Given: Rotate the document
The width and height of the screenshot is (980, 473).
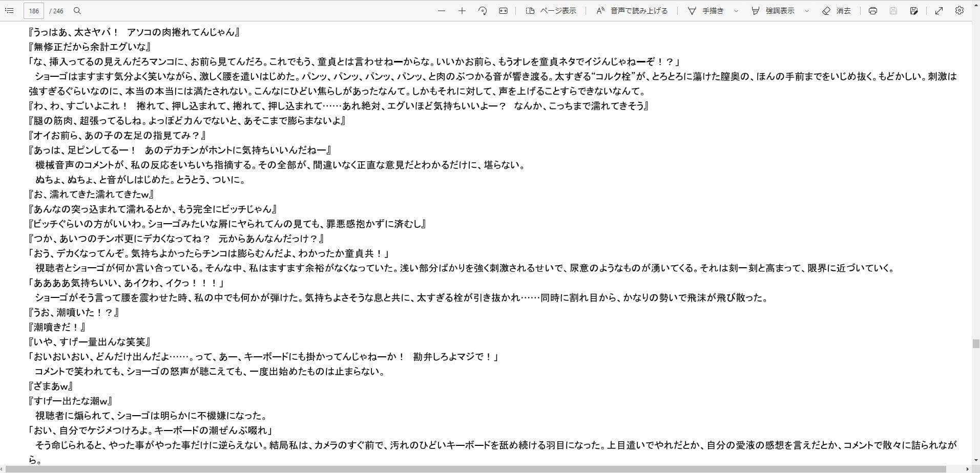Looking at the screenshot, I should tap(482, 10).
